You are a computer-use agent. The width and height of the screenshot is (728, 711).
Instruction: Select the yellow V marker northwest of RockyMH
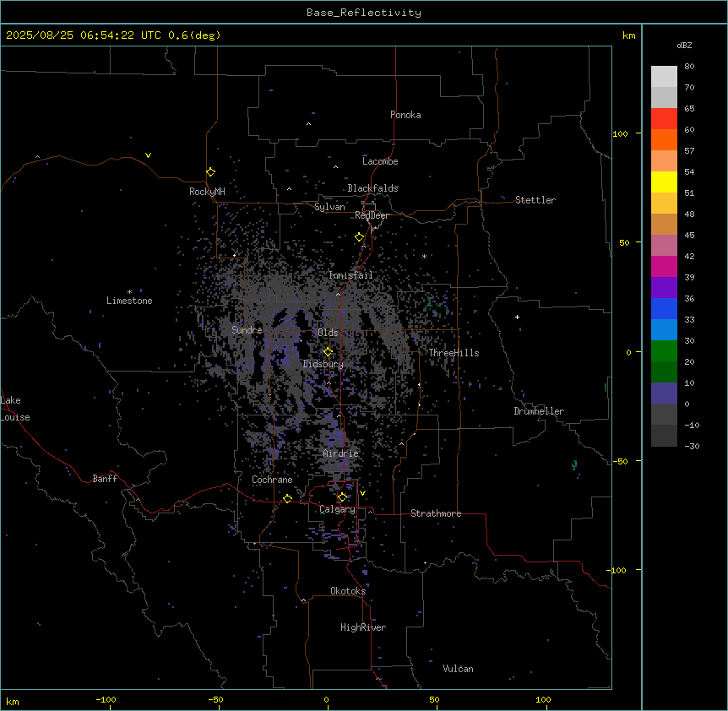point(148,155)
